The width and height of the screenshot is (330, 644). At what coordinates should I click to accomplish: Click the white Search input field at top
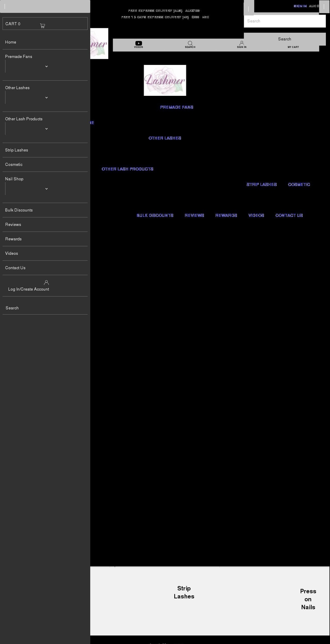pos(285,21)
